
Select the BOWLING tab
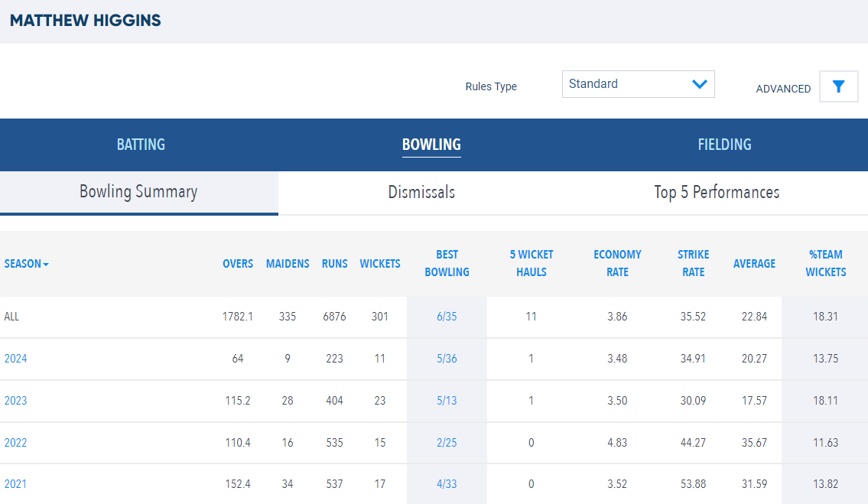431,145
